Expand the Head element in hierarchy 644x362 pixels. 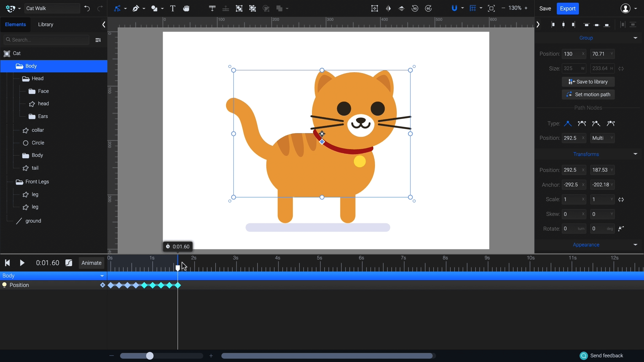coord(25,78)
